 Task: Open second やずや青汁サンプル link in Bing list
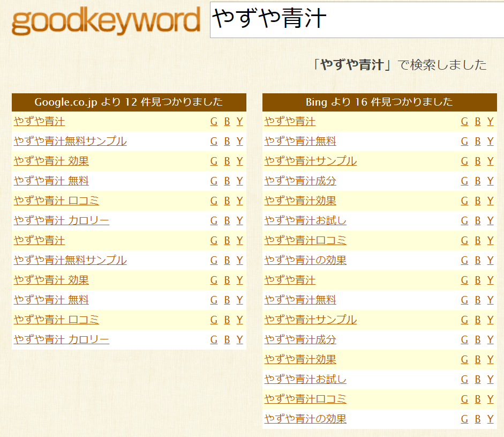tap(311, 320)
